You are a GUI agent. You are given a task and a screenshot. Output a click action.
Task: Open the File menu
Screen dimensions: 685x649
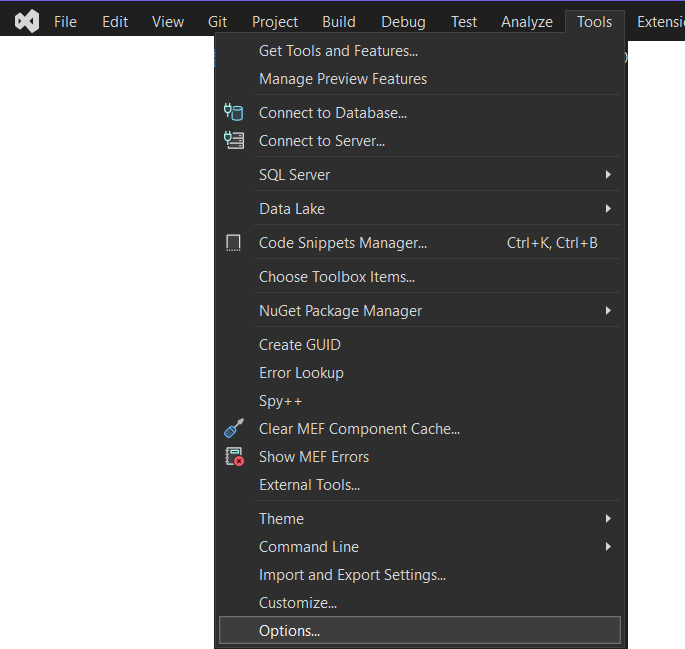(65, 22)
